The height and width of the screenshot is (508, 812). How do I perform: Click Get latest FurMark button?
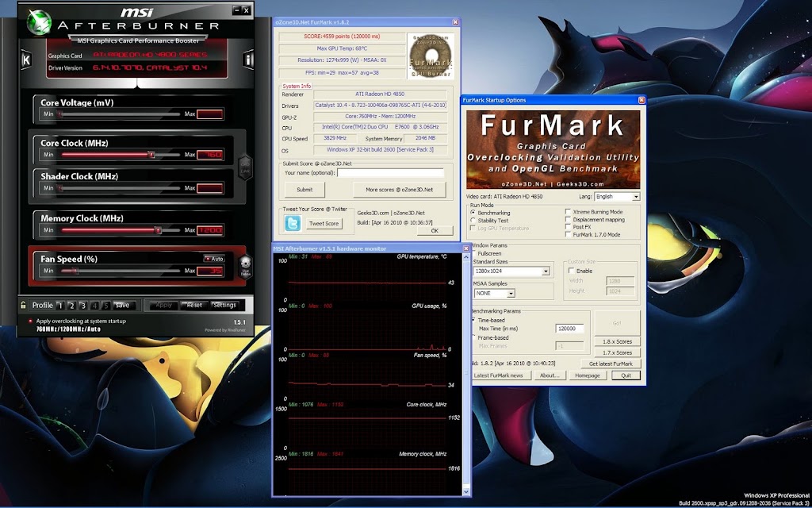[611, 363]
